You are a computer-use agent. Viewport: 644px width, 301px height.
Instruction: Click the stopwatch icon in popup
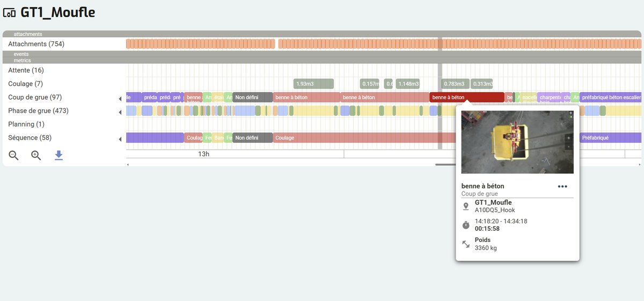[466, 225]
